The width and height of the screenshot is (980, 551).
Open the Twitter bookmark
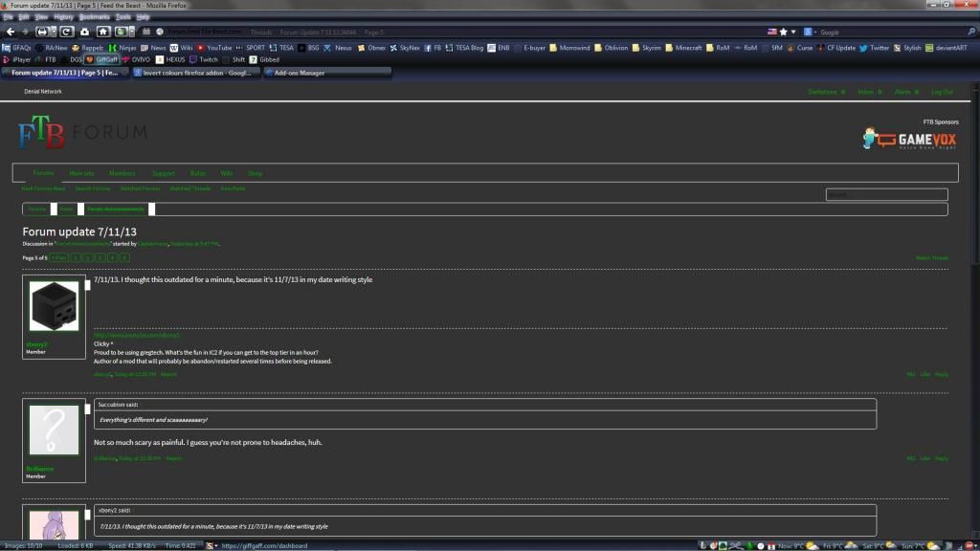click(x=874, y=48)
